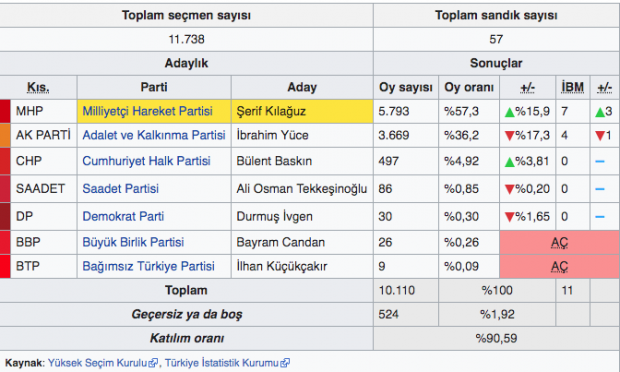
Task: Click the SAADET party color swatch
Action: (5, 189)
